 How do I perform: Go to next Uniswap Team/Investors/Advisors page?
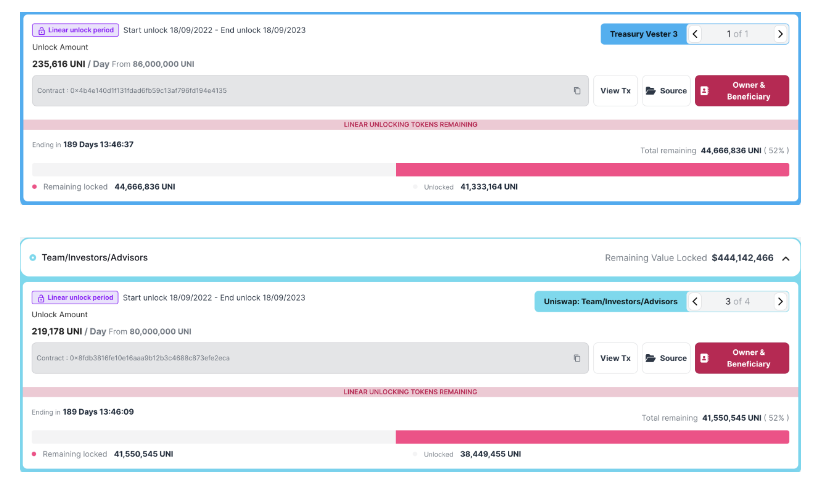pos(780,301)
